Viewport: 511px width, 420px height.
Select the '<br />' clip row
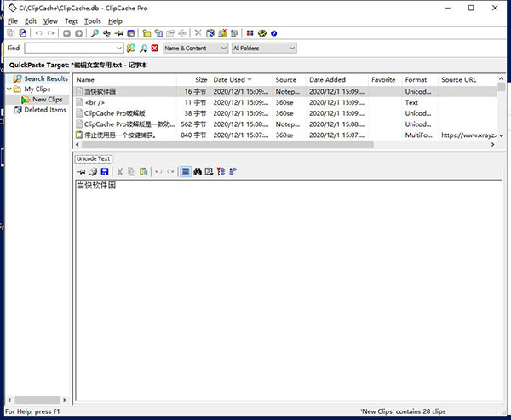285,102
